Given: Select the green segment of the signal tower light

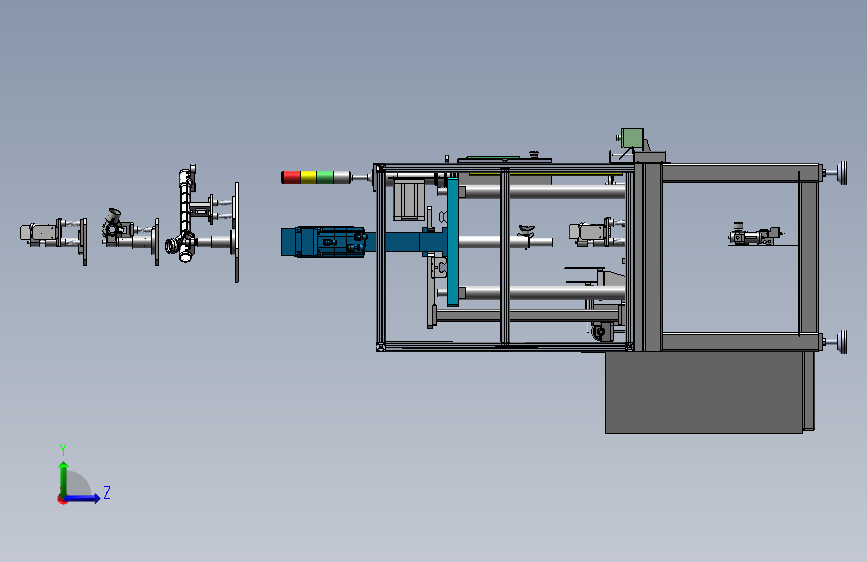Looking at the screenshot, I should [x=325, y=177].
